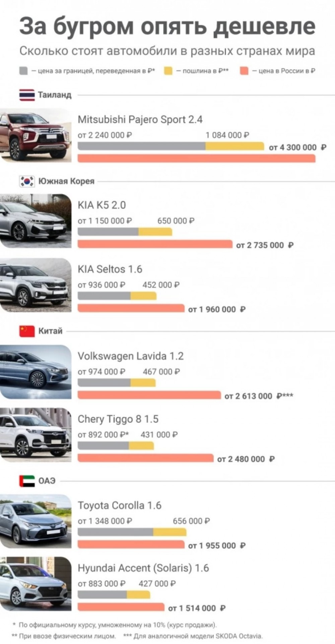335x644 pixels.
Task: Select the gray legend swatch
Action: point(23,71)
